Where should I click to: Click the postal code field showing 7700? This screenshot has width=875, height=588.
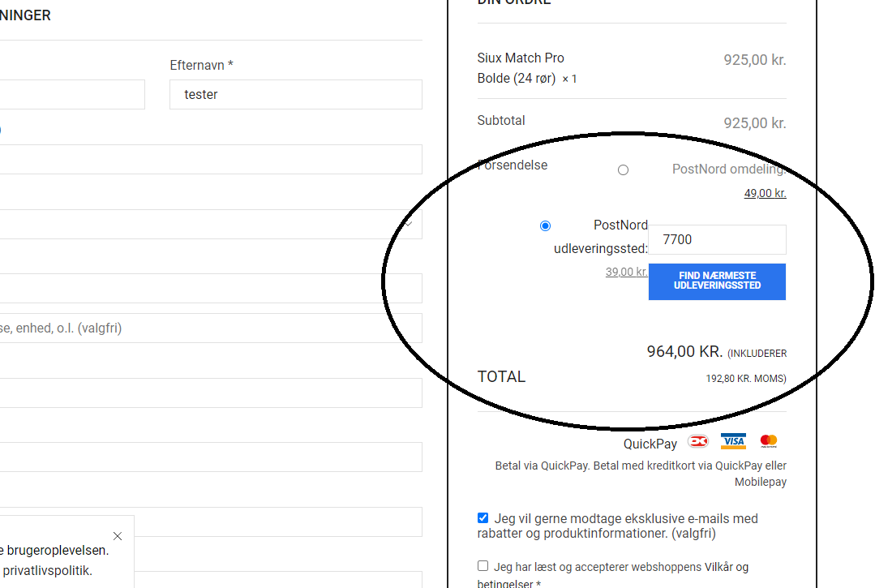click(x=717, y=240)
